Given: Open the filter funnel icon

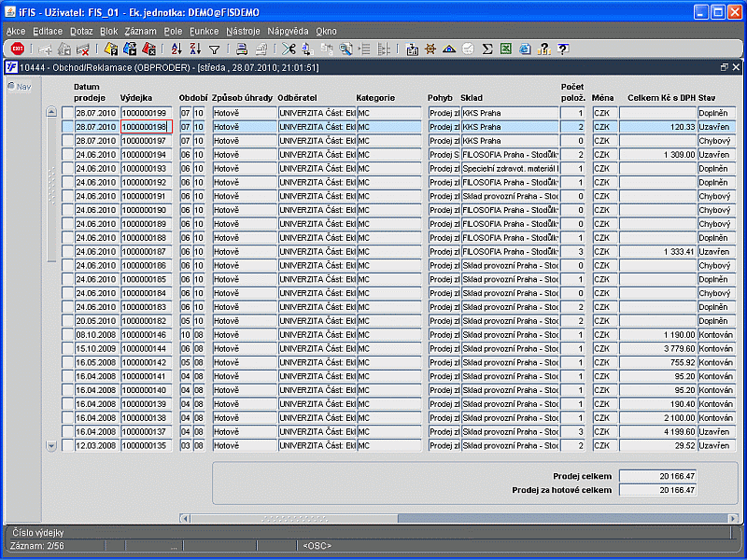Looking at the screenshot, I should coord(215,49).
